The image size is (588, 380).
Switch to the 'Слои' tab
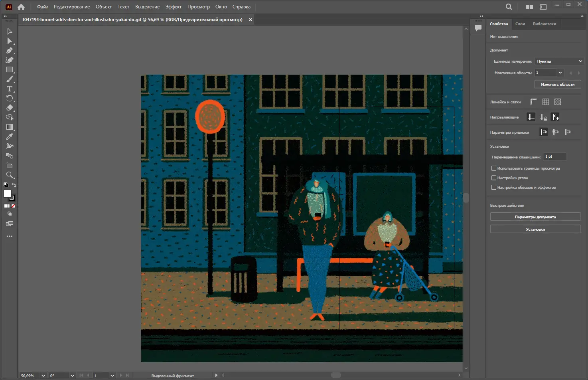pos(520,24)
